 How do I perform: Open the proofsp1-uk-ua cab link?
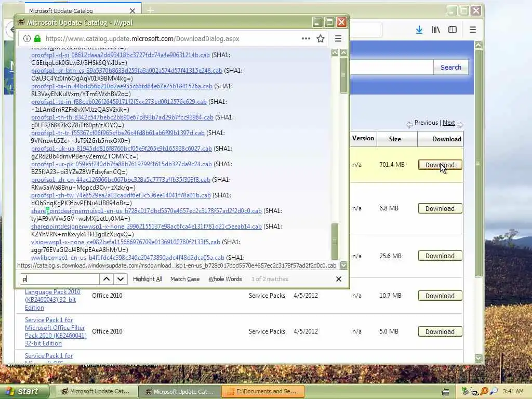click(122, 149)
